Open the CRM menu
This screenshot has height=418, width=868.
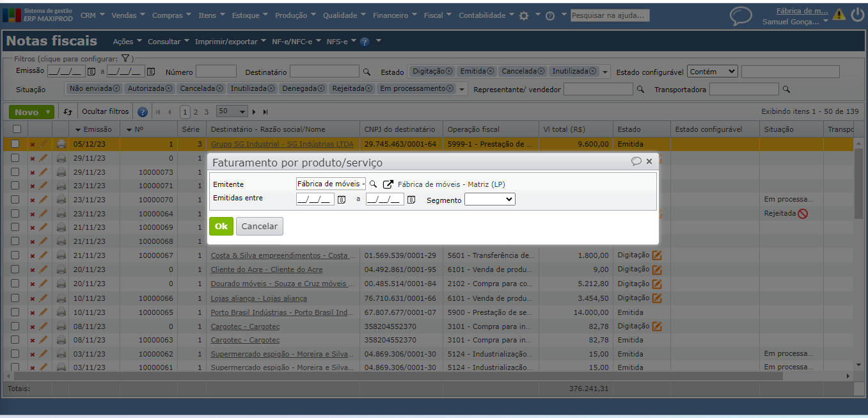93,15
